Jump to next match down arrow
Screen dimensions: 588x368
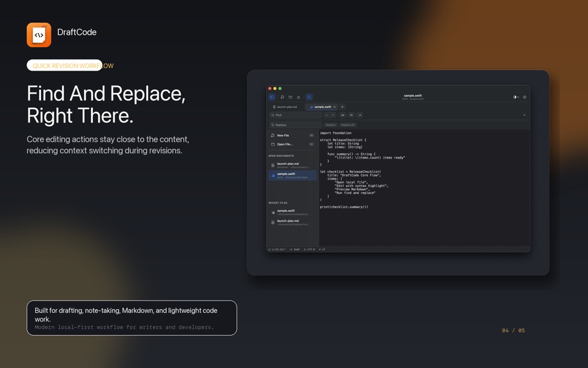pos(332,115)
